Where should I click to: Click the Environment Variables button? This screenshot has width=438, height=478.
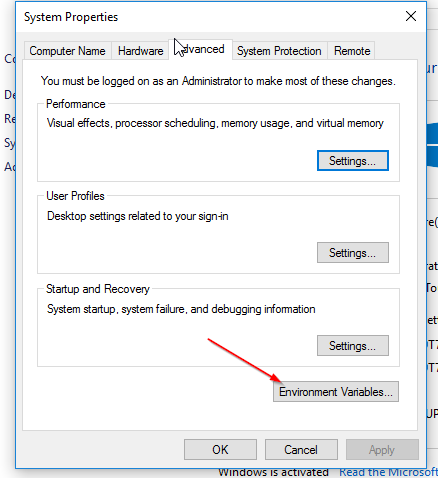[336, 392]
